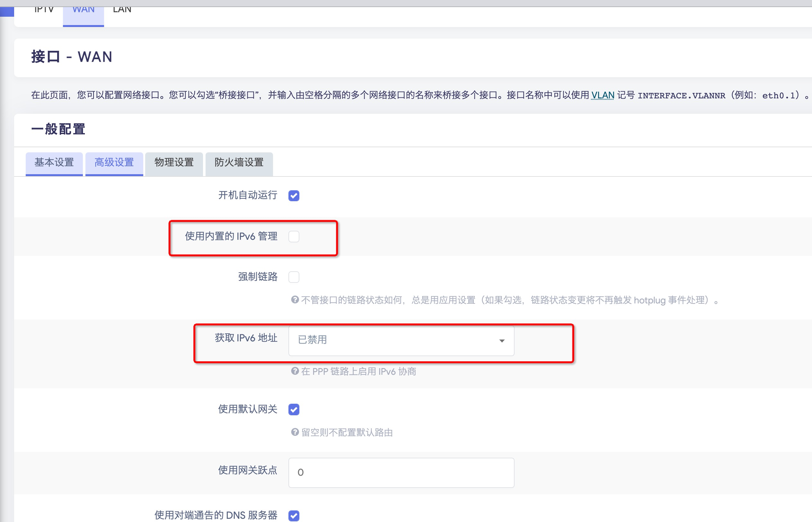Click the VLAN abbreviation link

pyautogui.click(x=603, y=95)
